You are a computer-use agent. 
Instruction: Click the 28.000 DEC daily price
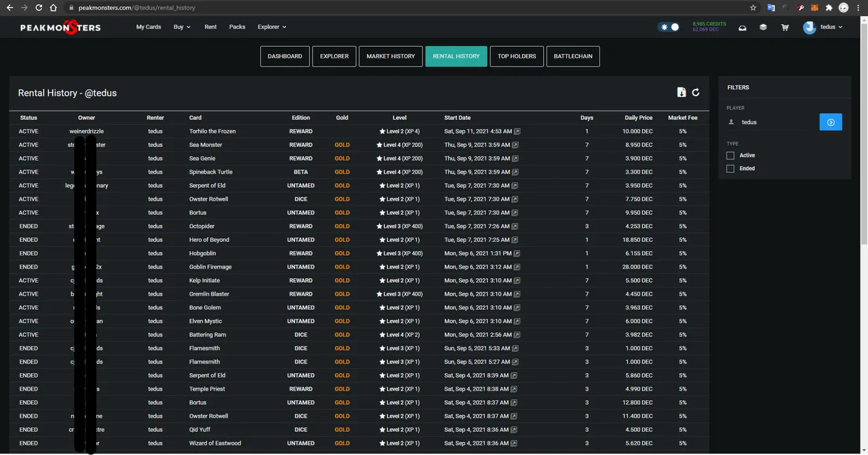(x=637, y=266)
